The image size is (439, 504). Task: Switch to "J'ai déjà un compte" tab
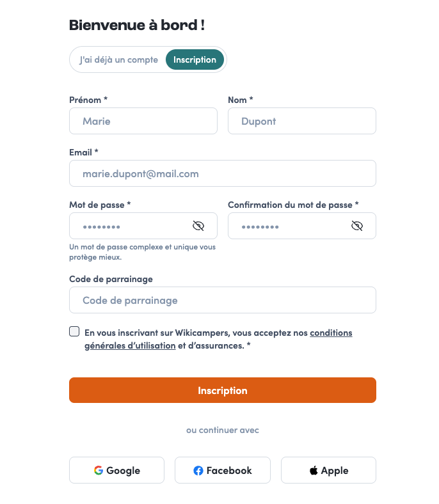[x=118, y=59]
